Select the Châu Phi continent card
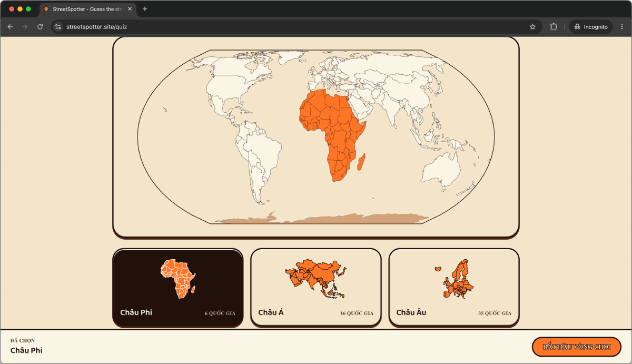This screenshot has width=632, height=364. 178,288
